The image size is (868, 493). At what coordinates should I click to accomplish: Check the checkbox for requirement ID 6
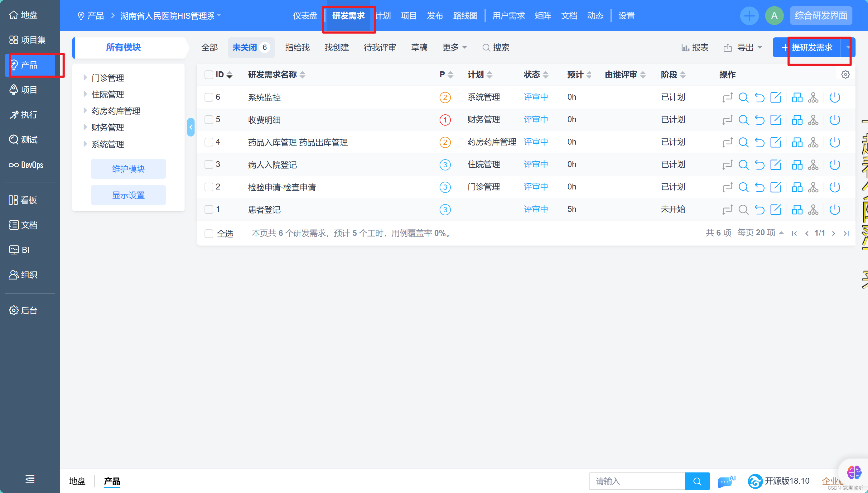[x=209, y=98]
